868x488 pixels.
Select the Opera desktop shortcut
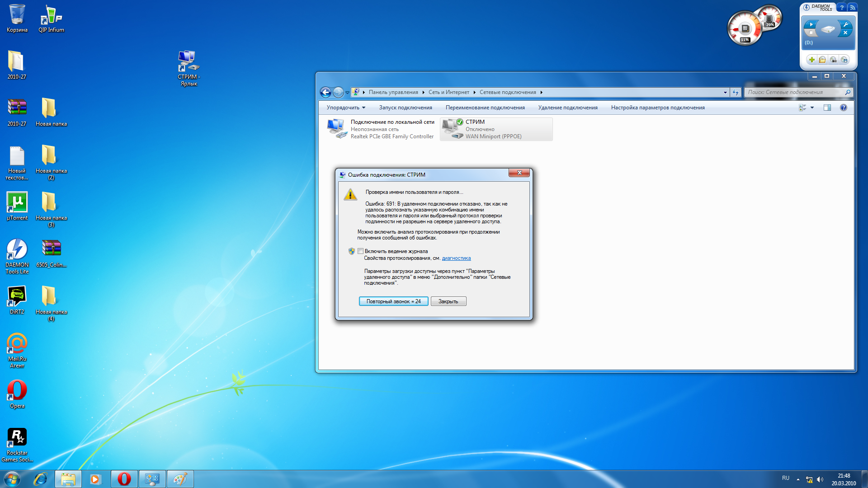pos(17,394)
